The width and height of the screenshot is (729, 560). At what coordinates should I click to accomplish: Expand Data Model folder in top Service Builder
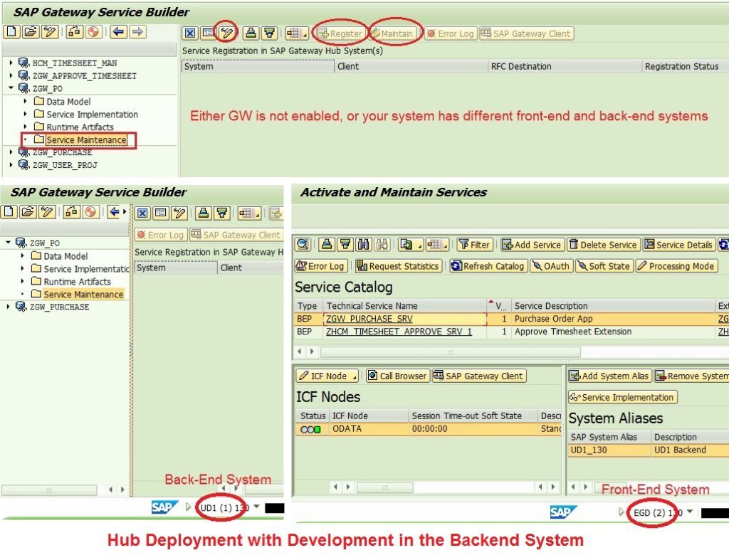(x=26, y=101)
